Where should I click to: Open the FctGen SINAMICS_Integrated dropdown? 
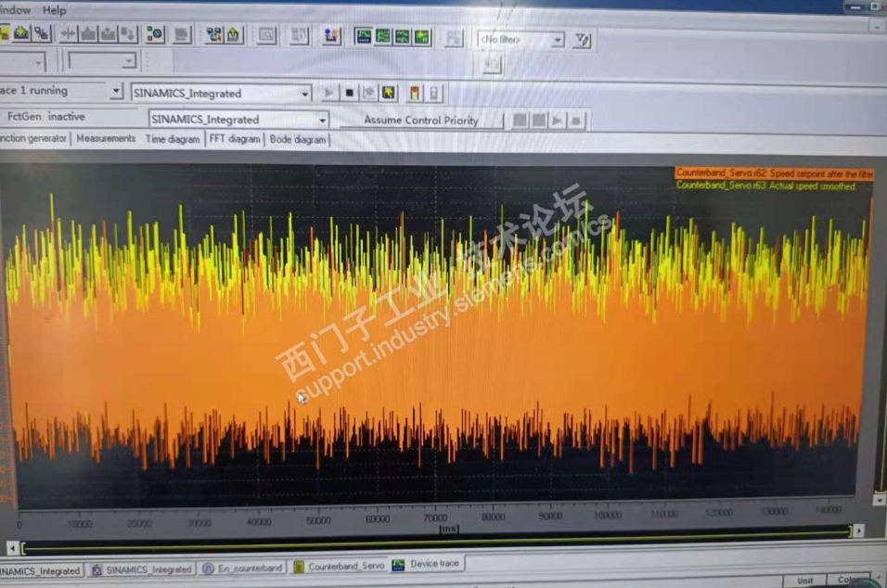238,120
